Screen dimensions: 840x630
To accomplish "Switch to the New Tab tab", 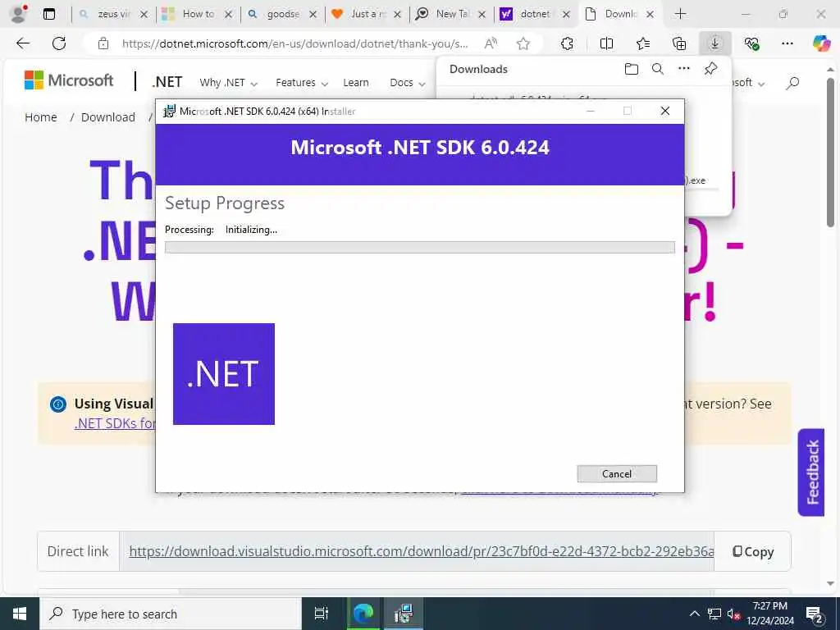I will point(452,15).
